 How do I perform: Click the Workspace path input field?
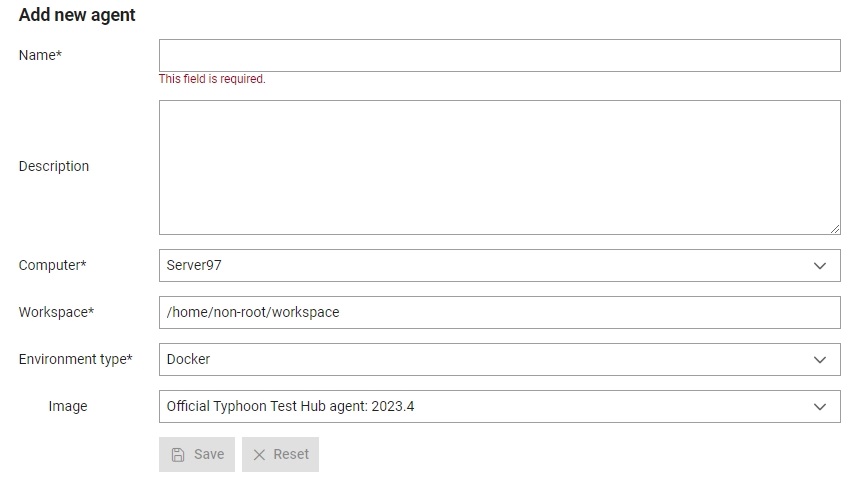tap(500, 312)
